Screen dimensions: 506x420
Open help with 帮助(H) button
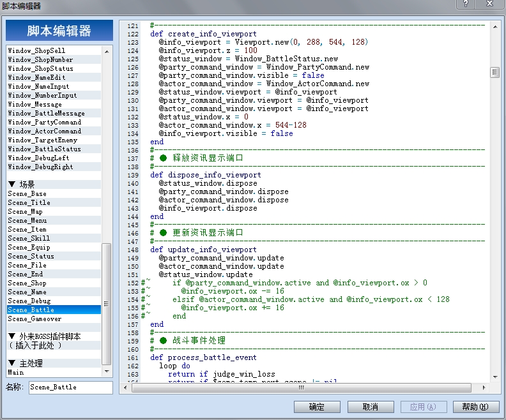coord(476,407)
